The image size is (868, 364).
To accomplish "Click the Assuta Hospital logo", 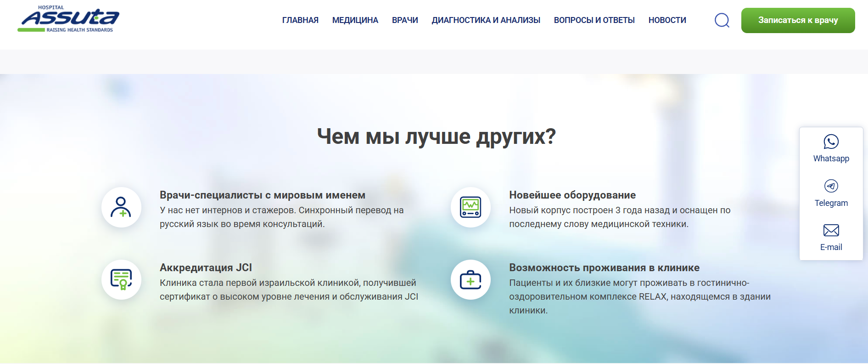I will tap(68, 19).
